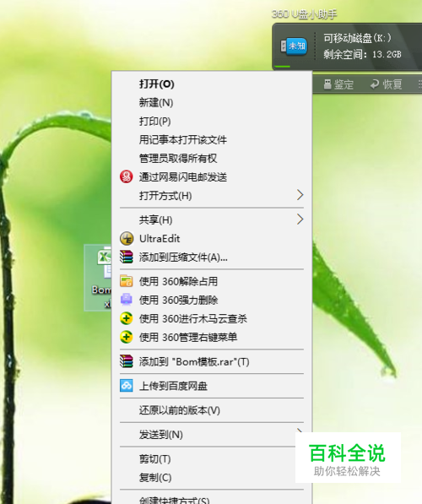This screenshot has width=422, height=504.
Task: Choose 上传到百度网盘
Action: coord(212,386)
